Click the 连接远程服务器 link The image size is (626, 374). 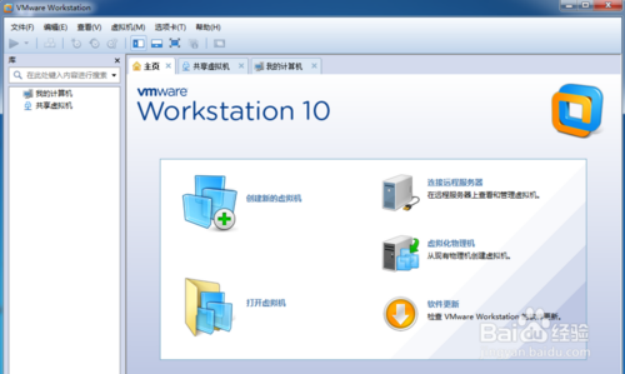455,182
